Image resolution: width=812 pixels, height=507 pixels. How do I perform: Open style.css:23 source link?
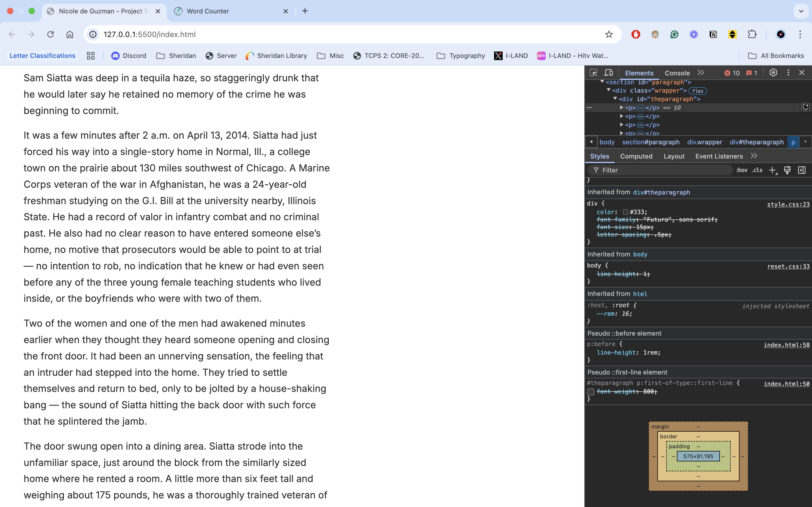788,204
